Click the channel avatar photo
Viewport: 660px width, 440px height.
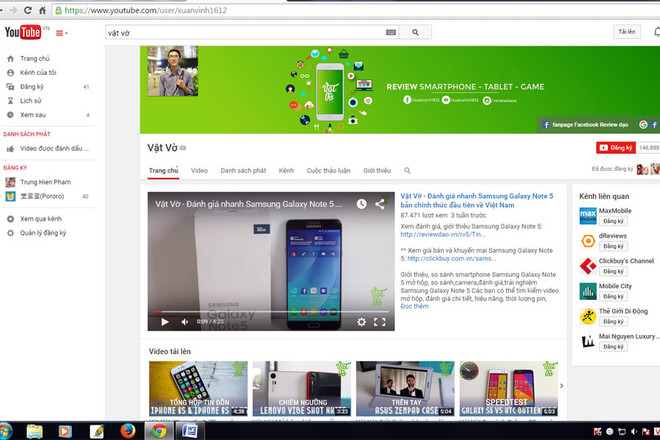point(173,71)
